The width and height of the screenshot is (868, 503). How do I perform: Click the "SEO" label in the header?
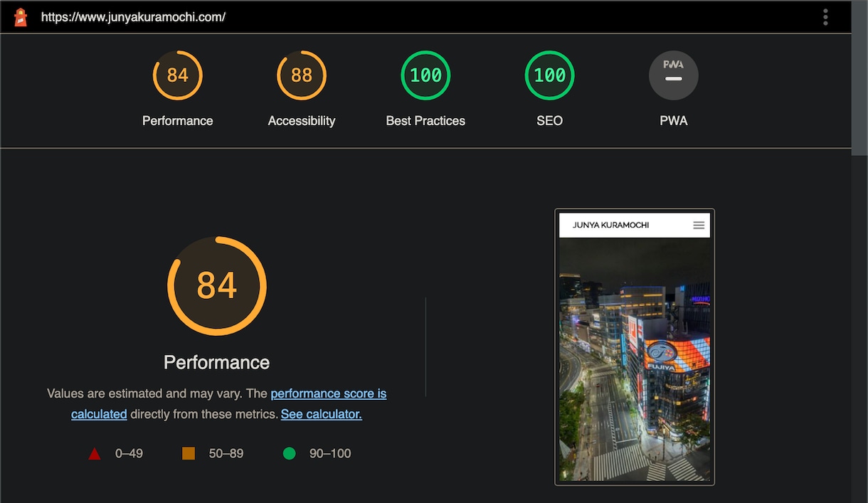(549, 121)
